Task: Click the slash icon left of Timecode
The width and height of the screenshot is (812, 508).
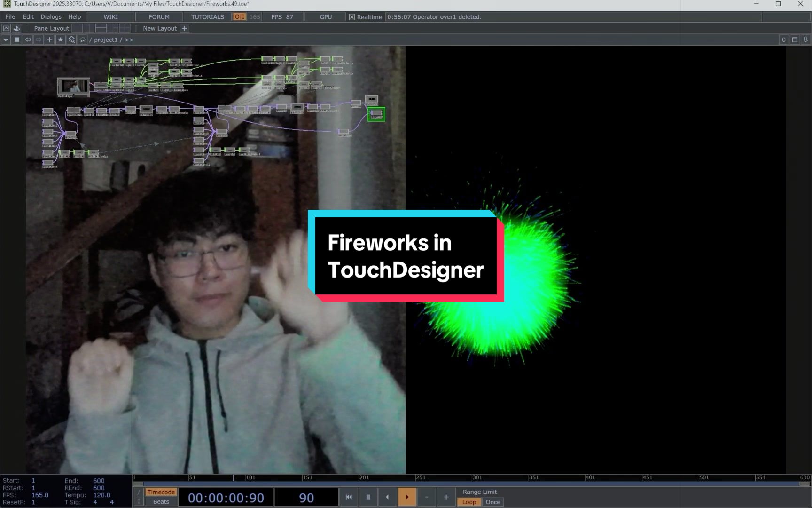Action: (x=139, y=492)
